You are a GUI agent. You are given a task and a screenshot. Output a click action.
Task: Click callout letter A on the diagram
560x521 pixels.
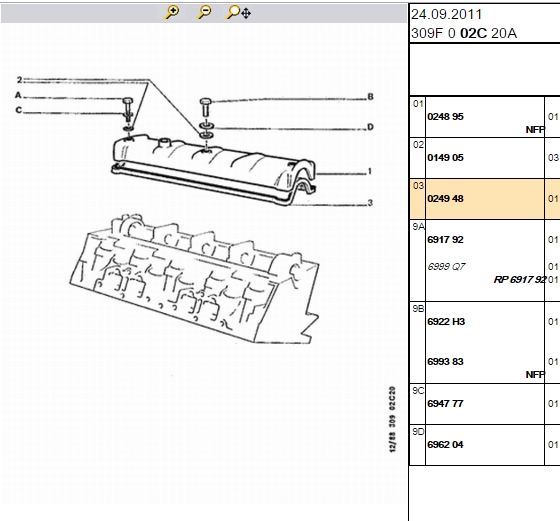click(18, 95)
